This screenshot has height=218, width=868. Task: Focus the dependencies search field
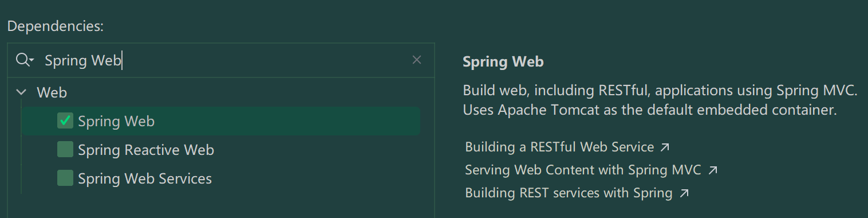(223, 60)
